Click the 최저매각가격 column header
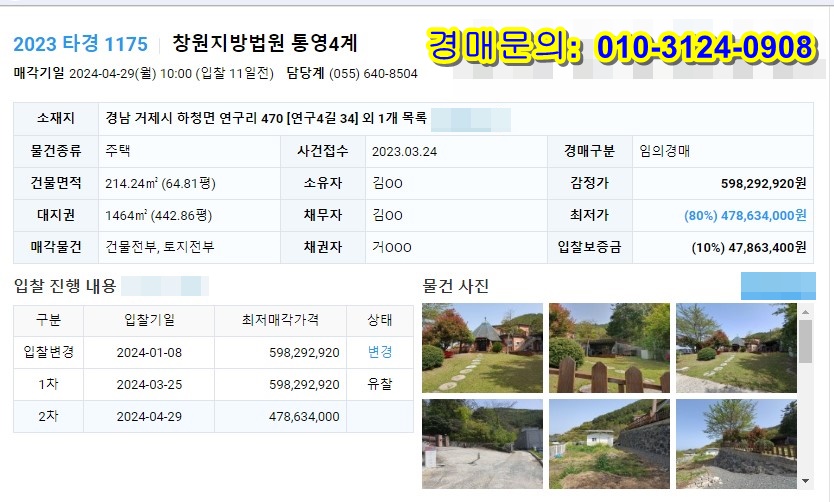Viewport: 834px width, 502px height. (280, 320)
